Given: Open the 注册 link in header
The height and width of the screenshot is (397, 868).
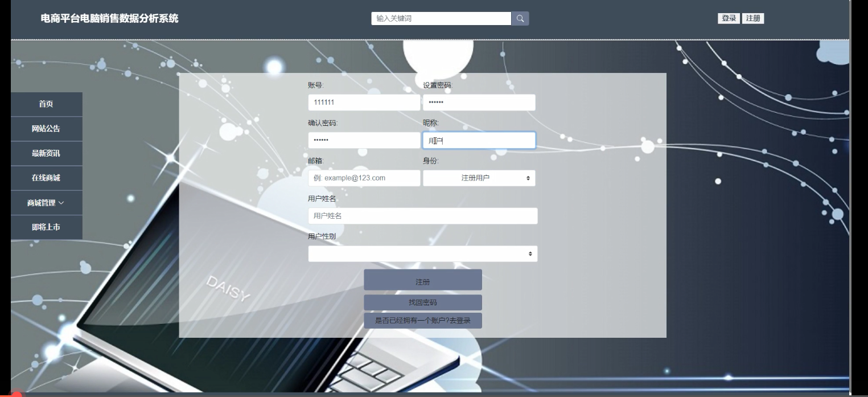Looking at the screenshot, I should (753, 18).
